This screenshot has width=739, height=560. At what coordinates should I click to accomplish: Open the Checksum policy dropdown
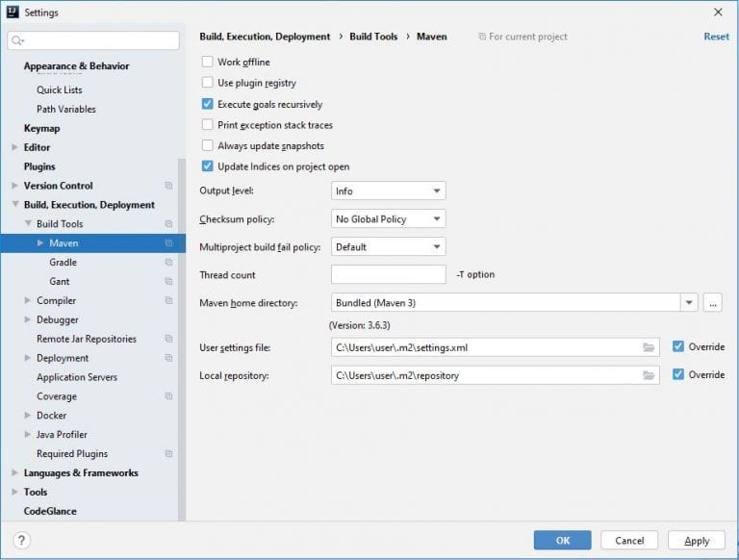tap(389, 218)
